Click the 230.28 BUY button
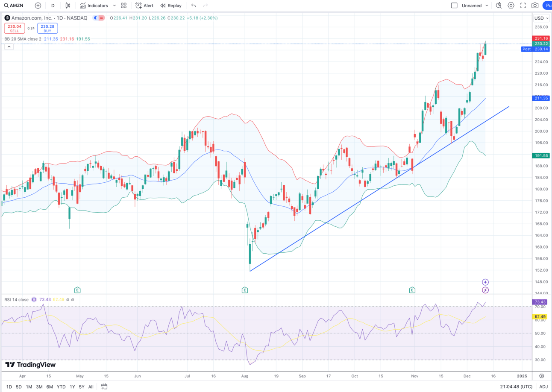Image resolution: width=552 pixels, height=392 pixels. tap(47, 28)
